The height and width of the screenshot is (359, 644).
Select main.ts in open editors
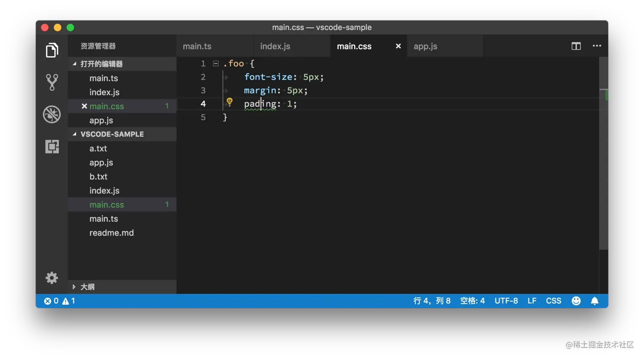(122, 78)
